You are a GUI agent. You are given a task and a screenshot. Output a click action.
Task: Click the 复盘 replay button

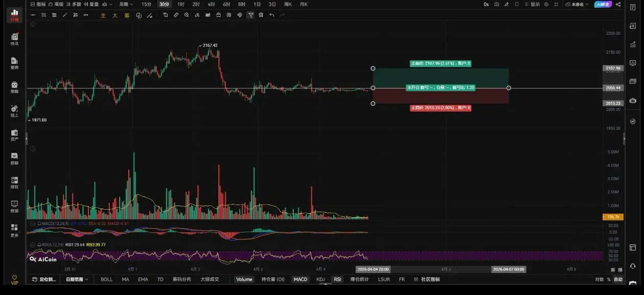91,4
